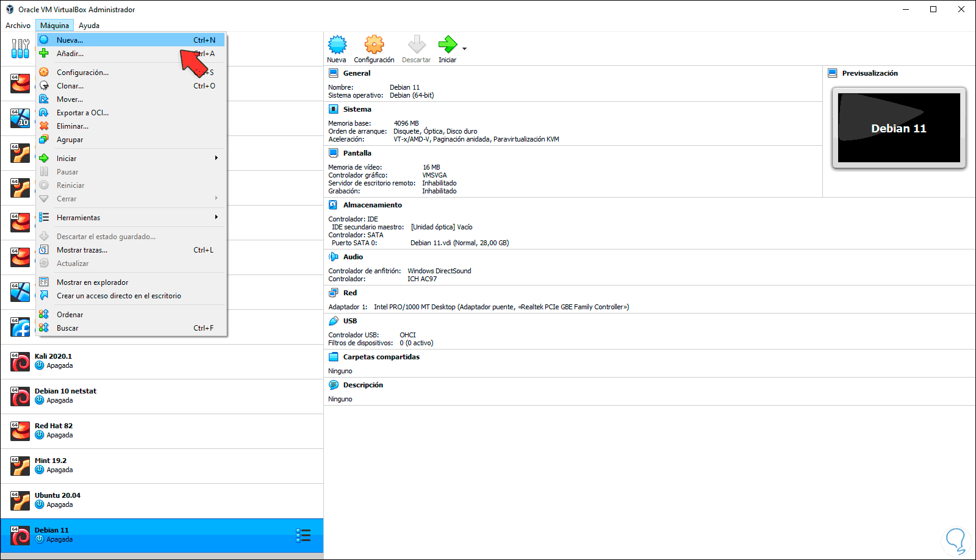Screen dimensions: 976x560
Task: Open the Red section header link
Action: (x=350, y=293)
